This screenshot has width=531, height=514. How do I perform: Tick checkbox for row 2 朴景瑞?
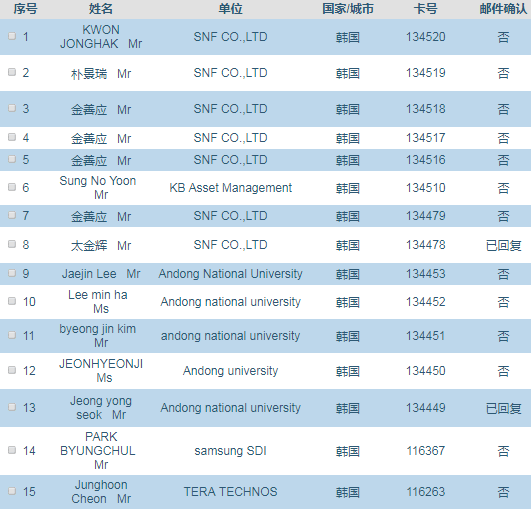click(12, 72)
